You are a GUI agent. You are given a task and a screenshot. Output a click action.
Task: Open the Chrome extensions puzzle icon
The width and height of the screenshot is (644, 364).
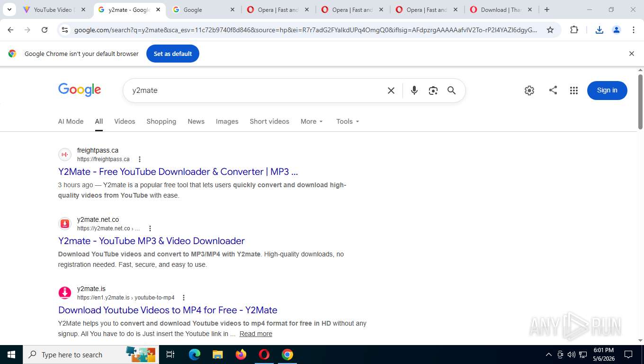coord(574,30)
